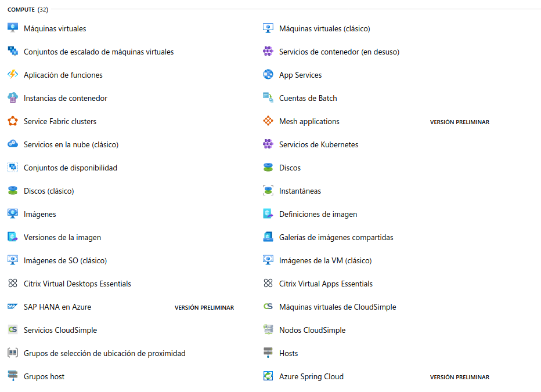Click the purple icon for Servicios de contenedor
The width and height of the screenshot is (541, 392).
pos(268,51)
